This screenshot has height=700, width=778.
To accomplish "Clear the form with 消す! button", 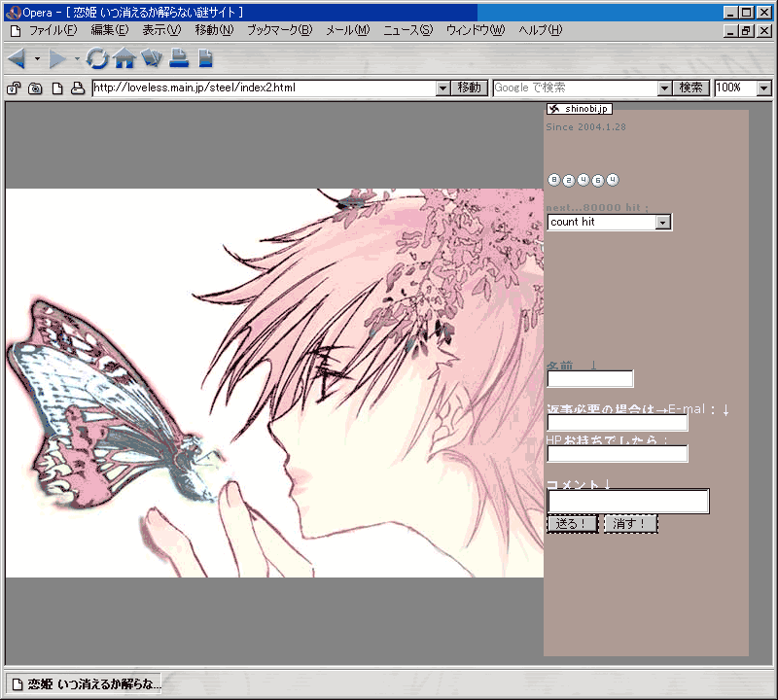I will 630,524.
